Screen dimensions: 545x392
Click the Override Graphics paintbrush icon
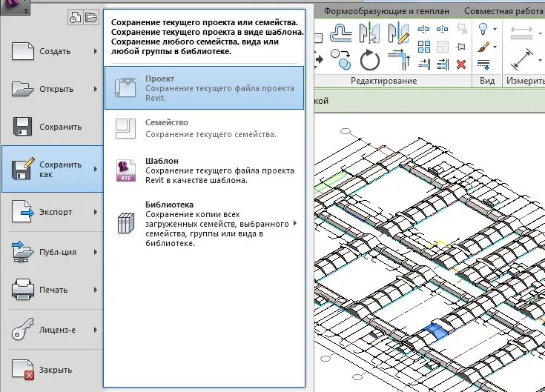[483, 47]
